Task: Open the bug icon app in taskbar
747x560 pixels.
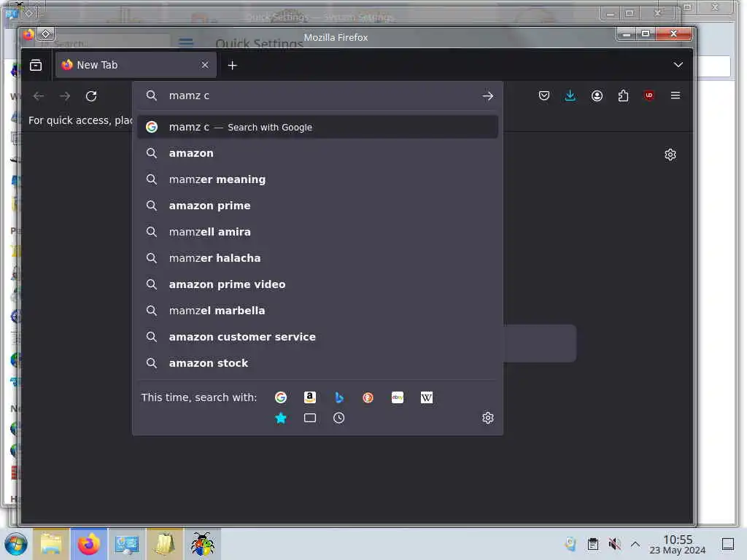Action: click(x=203, y=544)
